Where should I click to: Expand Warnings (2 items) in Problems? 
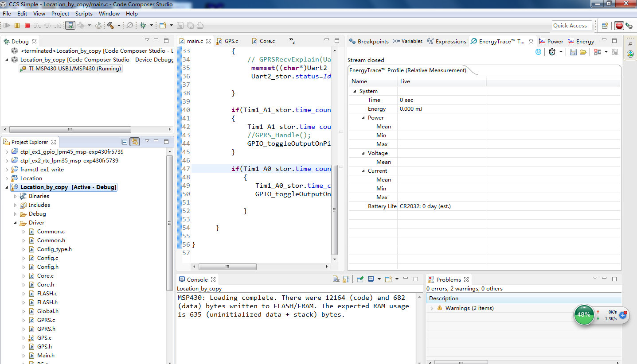pyautogui.click(x=432, y=308)
